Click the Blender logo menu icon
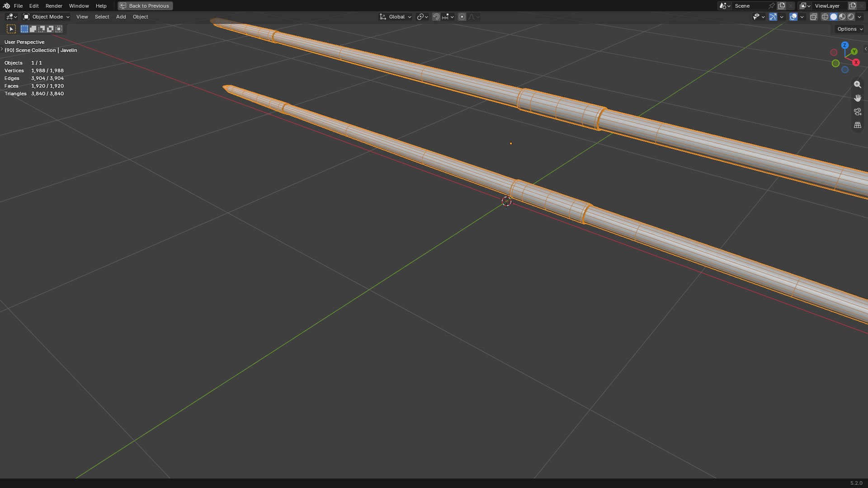This screenshot has height=488, width=868. (x=6, y=6)
